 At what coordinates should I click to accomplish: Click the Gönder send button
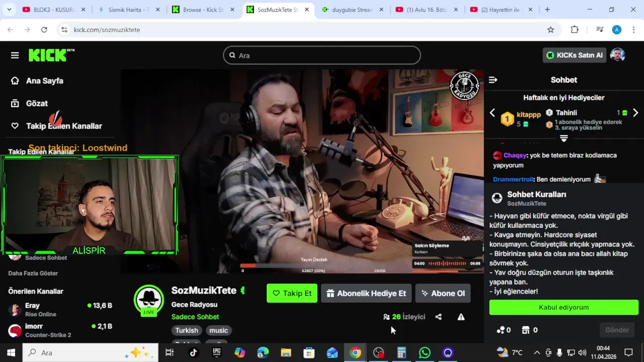pyautogui.click(x=617, y=330)
